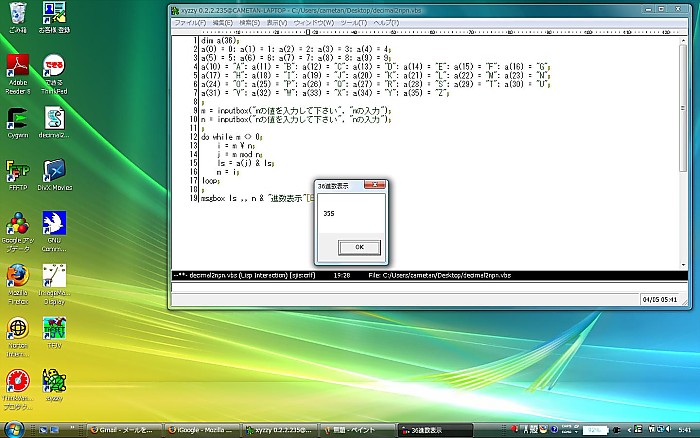The height and width of the screenshot is (438, 700).
Task: Click the system tray clock showing 5:41
Action: pos(684,430)
